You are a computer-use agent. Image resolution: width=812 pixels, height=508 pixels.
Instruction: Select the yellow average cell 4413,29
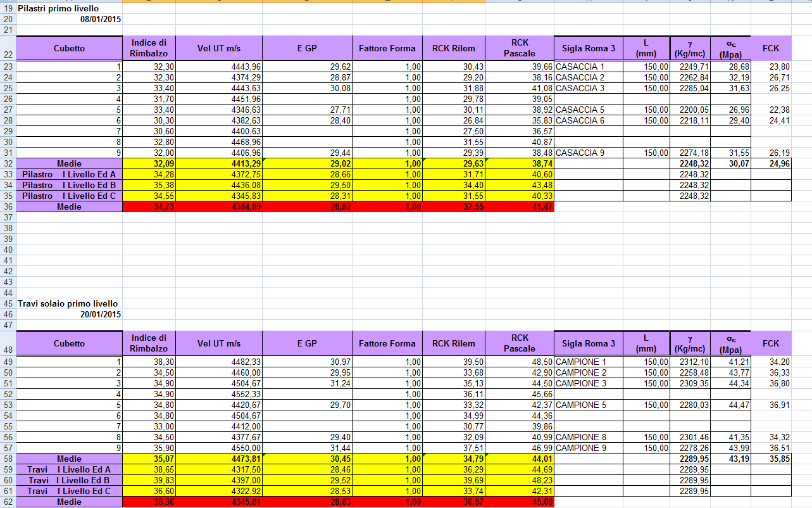[219, 163]
